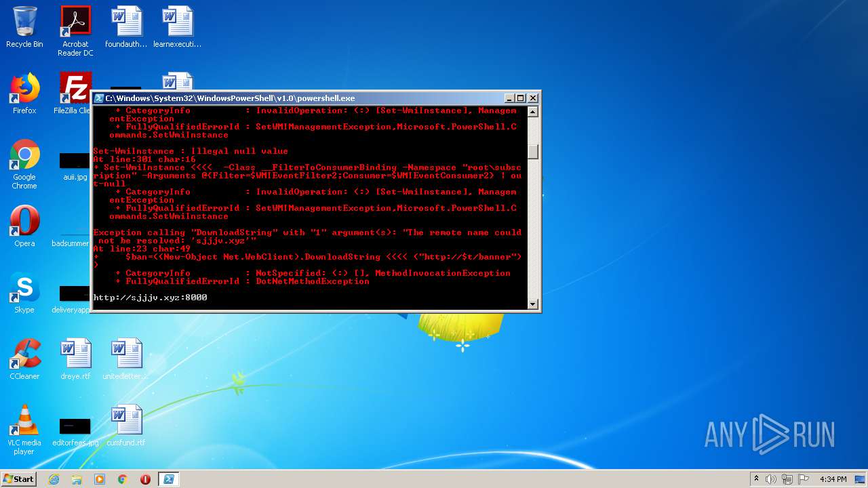Show hidden system tray icons

click(756, 479)
